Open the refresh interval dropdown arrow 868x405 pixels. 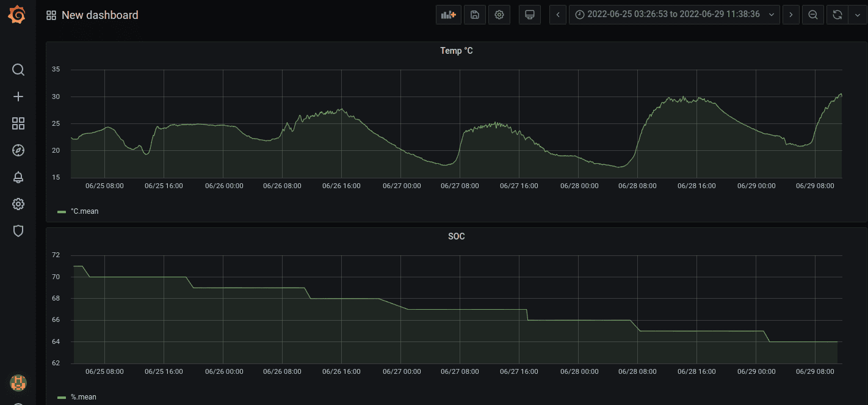pyautogui.click(x=857, y=15)
